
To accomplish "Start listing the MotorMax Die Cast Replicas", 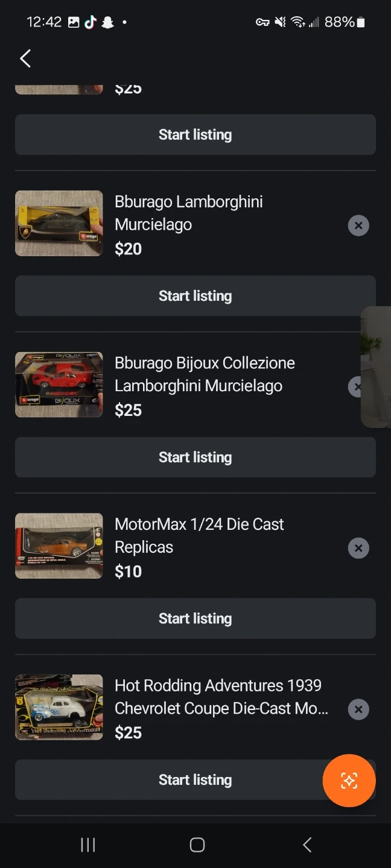I will click(x=195, y=618).
